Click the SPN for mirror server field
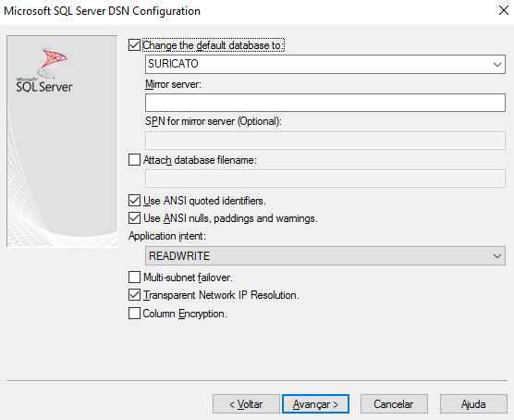Screen dimensions: 514x420 tap(325, 141)
